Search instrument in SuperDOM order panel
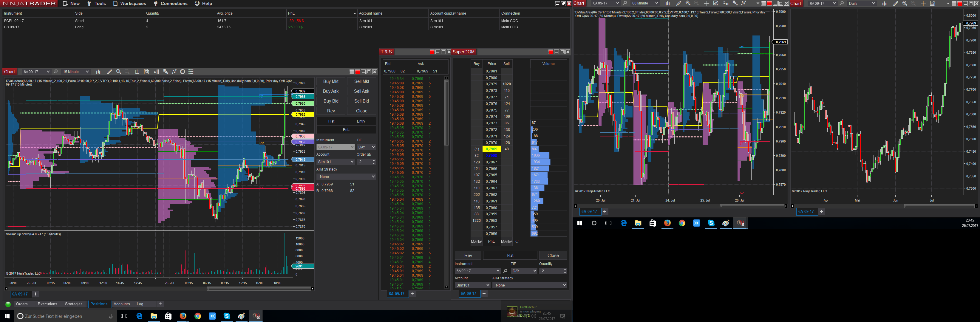Screen dimensions: 980x322 505,271
